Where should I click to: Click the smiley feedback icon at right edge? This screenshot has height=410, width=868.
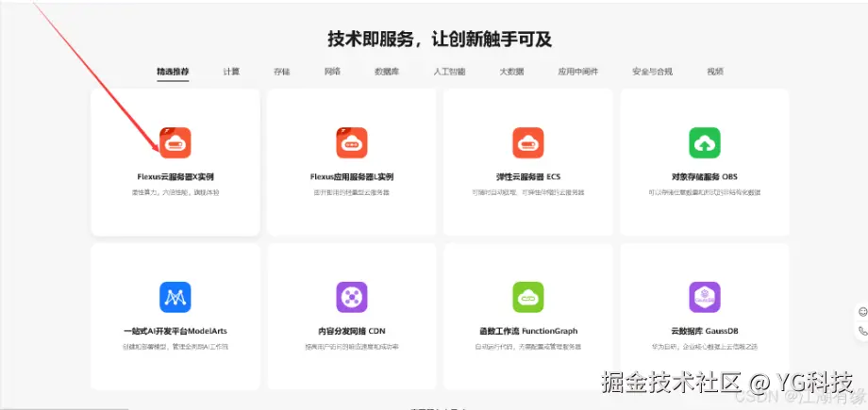[x=862, y=312]
